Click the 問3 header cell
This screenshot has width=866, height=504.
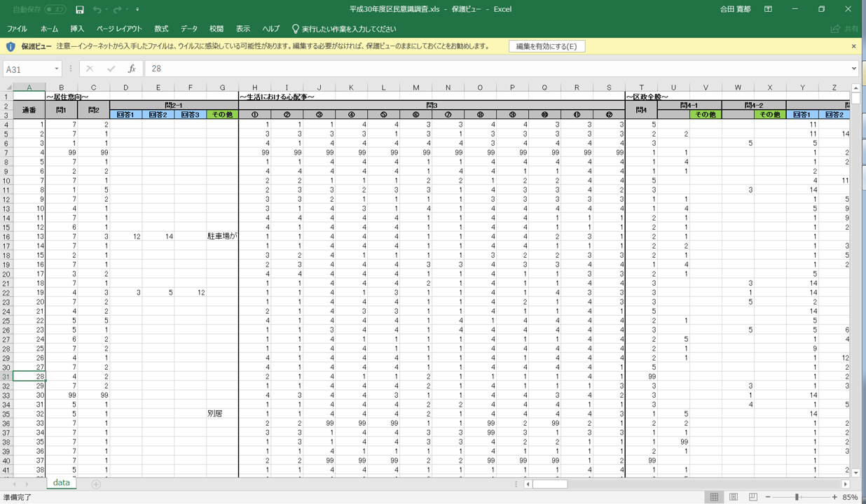(432, 106)
